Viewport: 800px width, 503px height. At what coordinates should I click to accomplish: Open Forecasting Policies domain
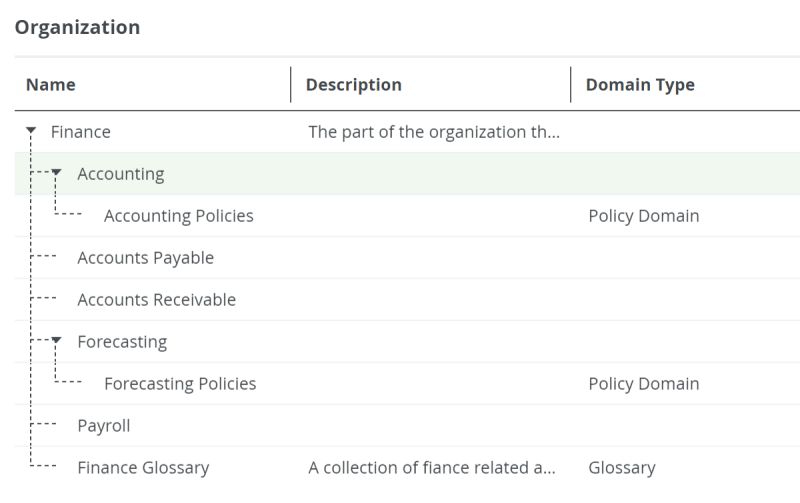click(180, 384)
